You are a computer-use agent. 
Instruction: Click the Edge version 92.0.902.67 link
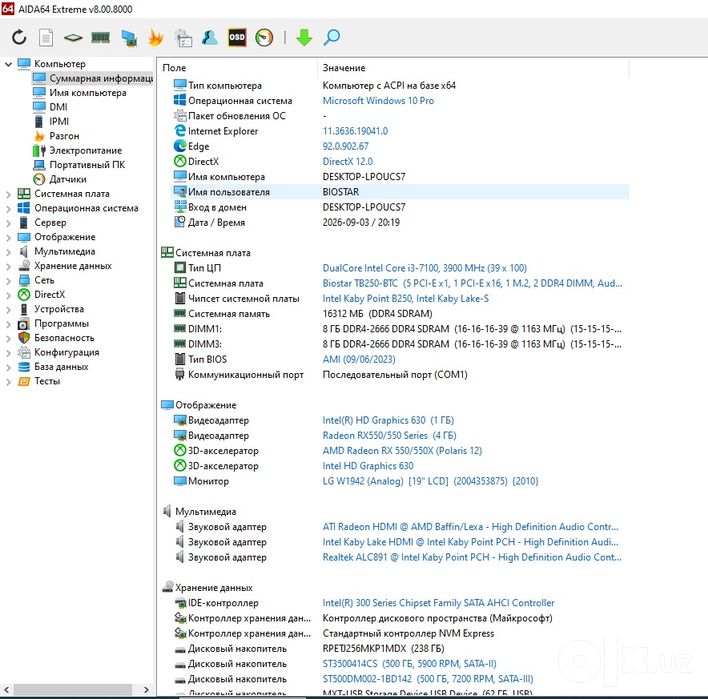point(345,146)
